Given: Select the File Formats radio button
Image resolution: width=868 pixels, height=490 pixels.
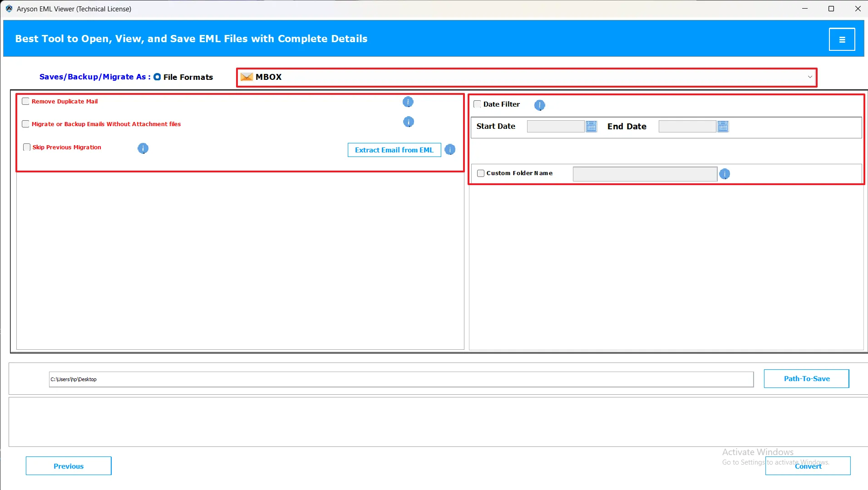Looking at the screenshot, I should [157, 77].
